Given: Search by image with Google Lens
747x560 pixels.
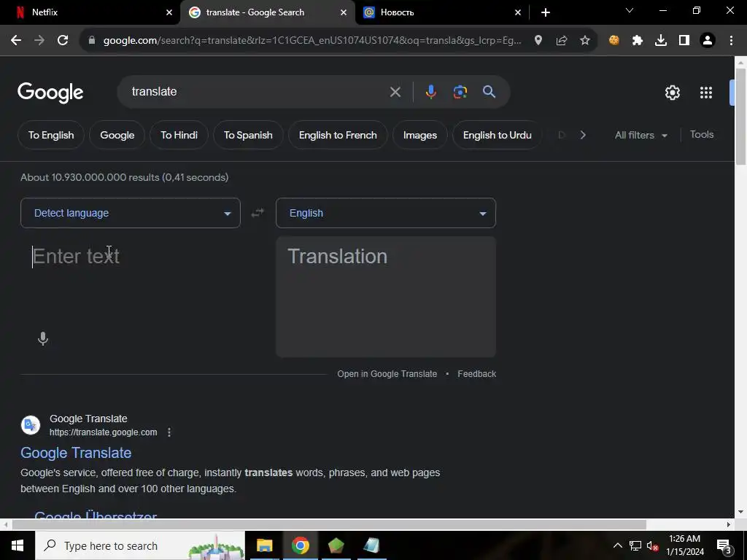Looking at the screenshot, I should pos(460,92).
